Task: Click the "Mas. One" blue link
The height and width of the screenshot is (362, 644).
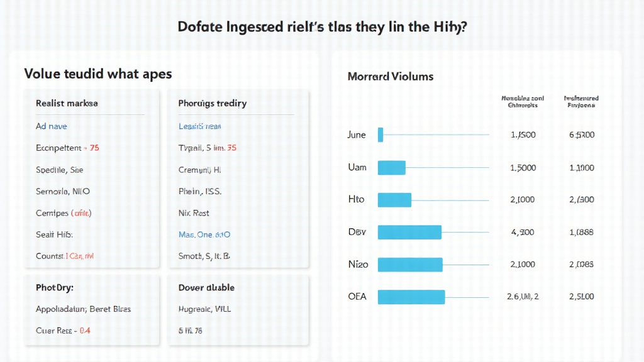Action: [204, 234]
